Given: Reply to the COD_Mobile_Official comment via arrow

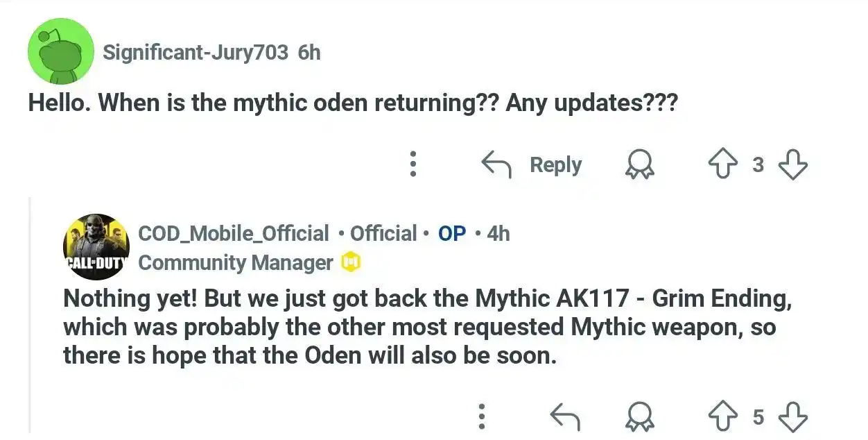Looking at the screenshot, I should pyautogui.click(x=564, y=417).
